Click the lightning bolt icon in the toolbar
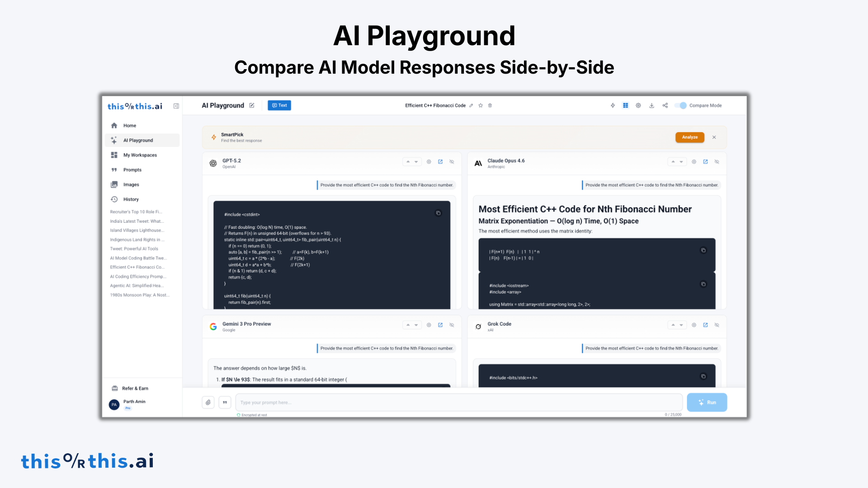Screen dimensions: 868x488 pos(613,105)
